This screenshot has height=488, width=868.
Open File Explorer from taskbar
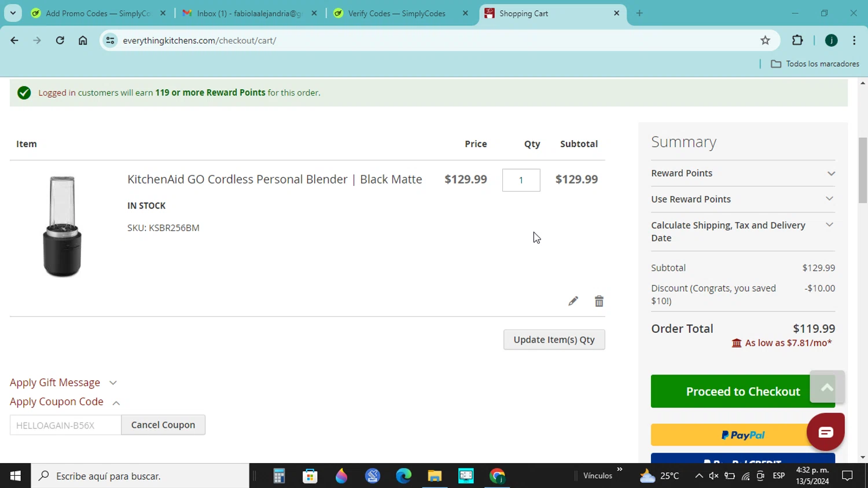tap(435, 476)
